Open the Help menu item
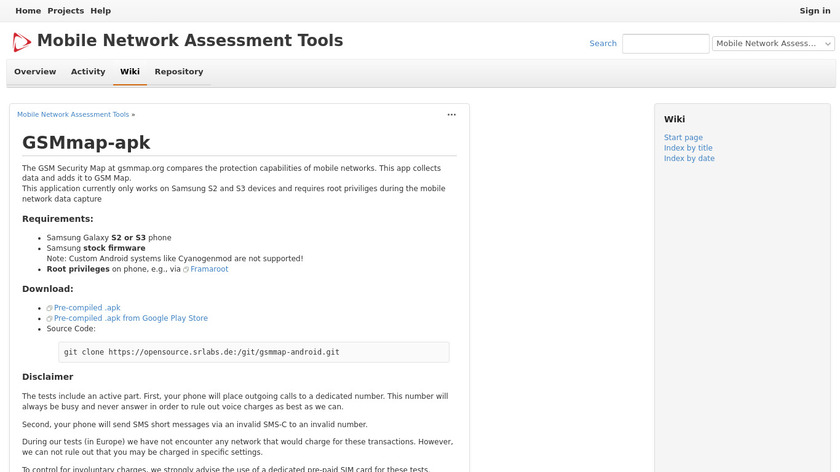The image size is (840, 472). 100,11
